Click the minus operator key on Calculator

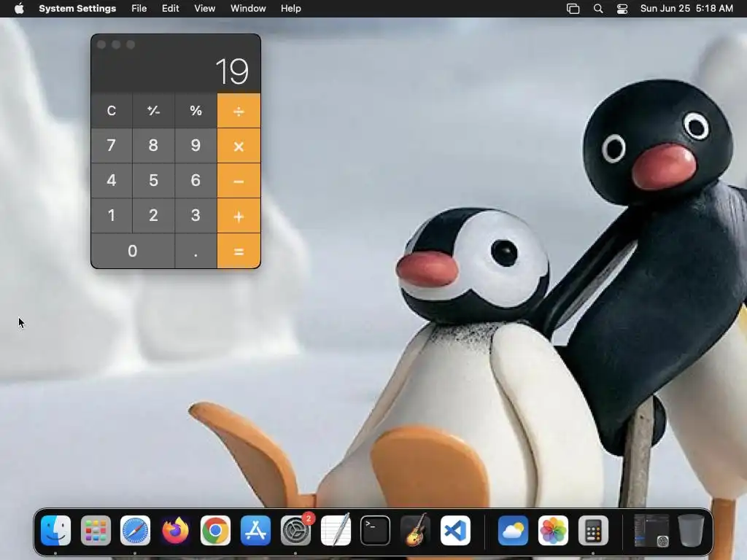[239, 181]
